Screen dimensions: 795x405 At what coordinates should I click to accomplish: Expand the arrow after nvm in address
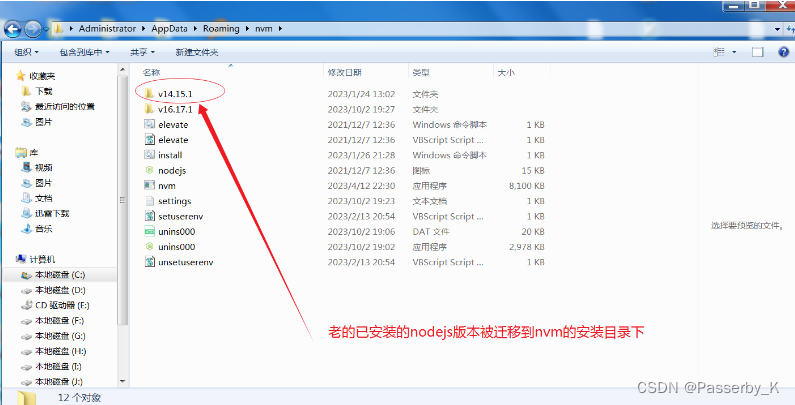[280, 29]
